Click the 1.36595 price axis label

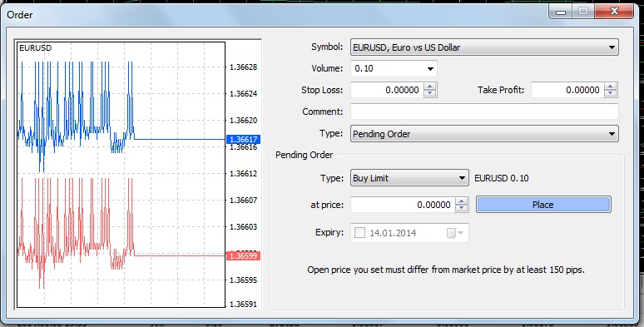coord(244,280)
